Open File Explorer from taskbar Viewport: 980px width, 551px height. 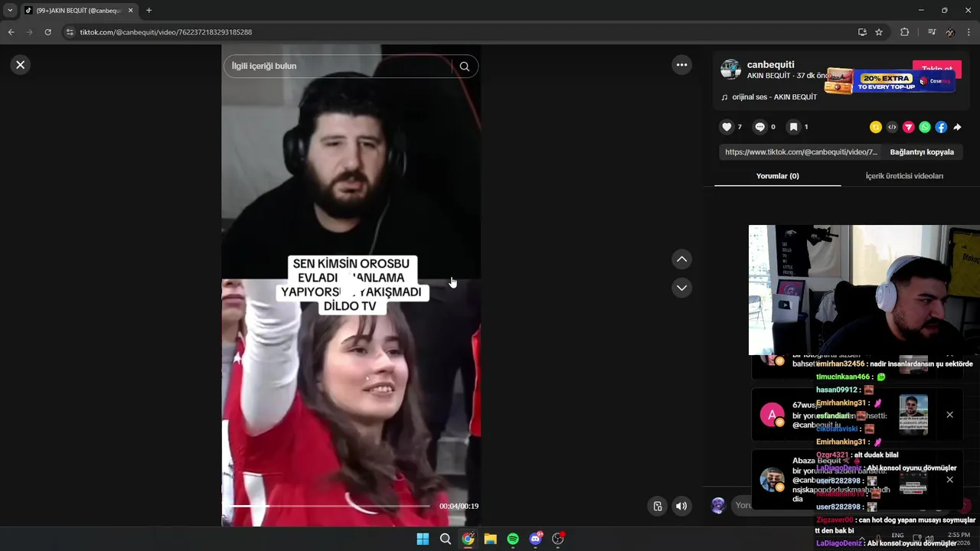(490, 539)
